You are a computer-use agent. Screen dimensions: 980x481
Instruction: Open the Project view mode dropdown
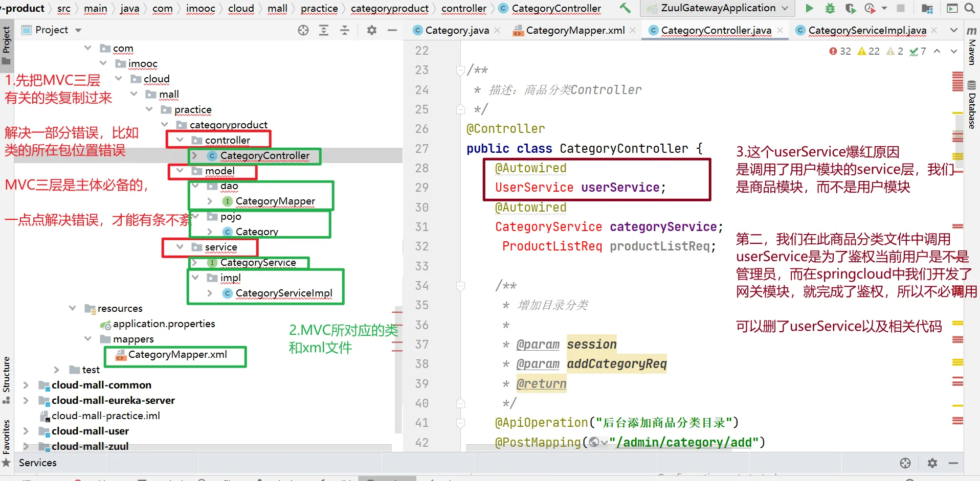[78, 30]
